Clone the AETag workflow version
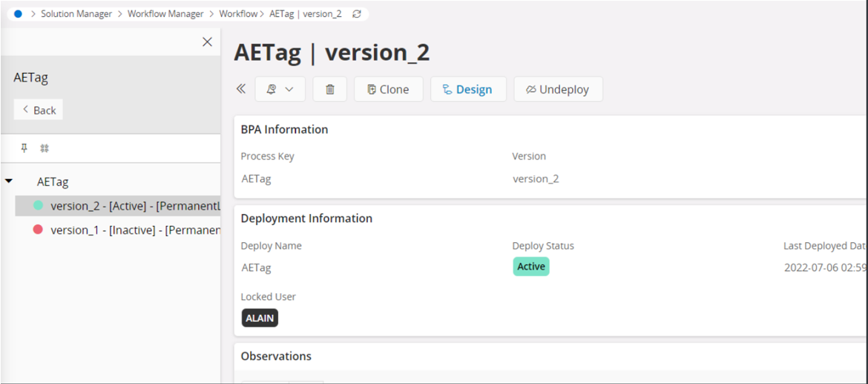The height and width of the screenshot is (384, 868). [388, 89]
